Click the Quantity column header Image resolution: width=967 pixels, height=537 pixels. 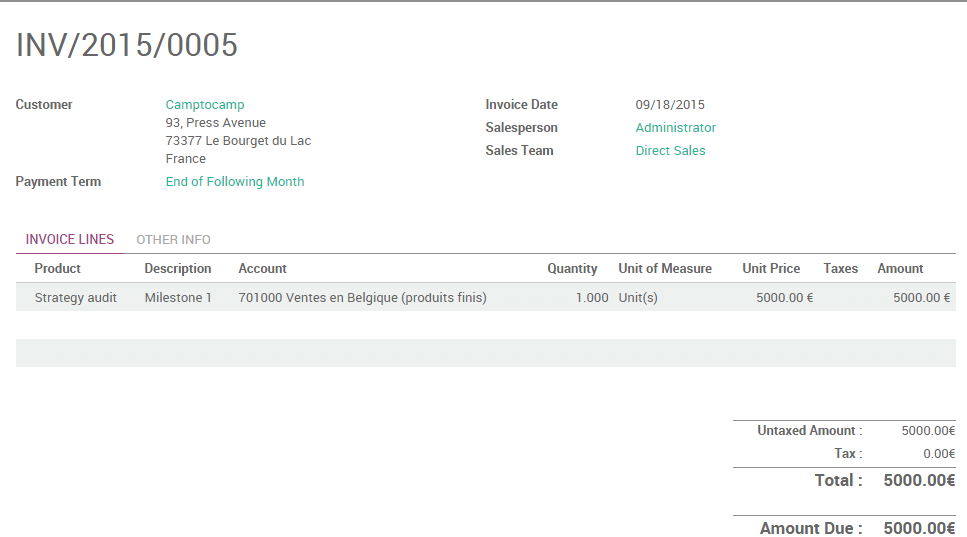click(572, 269)
